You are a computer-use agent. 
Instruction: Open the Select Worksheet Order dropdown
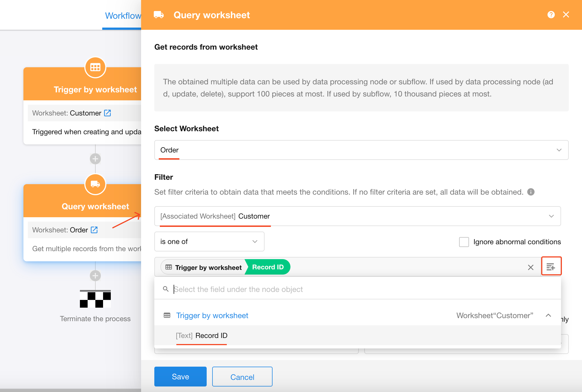[361, 150]
